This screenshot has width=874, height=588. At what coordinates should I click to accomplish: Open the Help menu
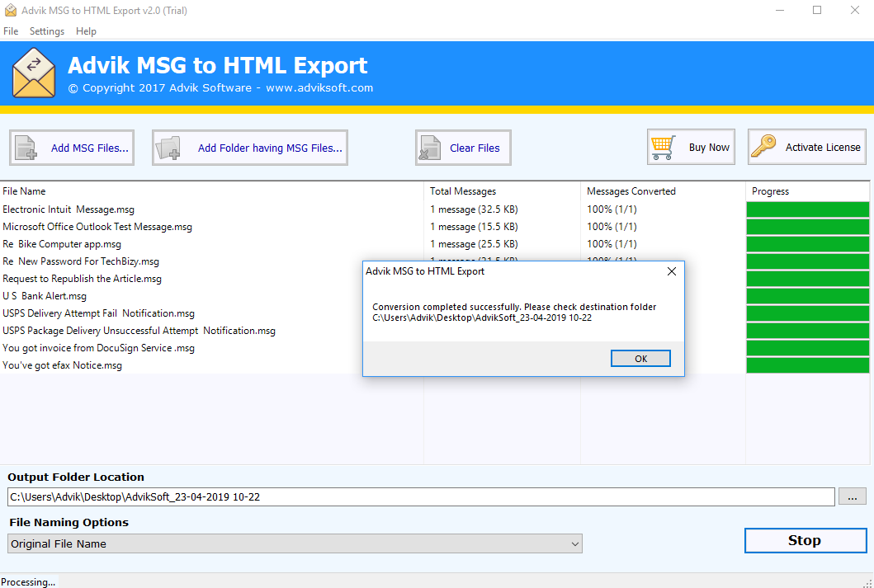click(86, 31)
